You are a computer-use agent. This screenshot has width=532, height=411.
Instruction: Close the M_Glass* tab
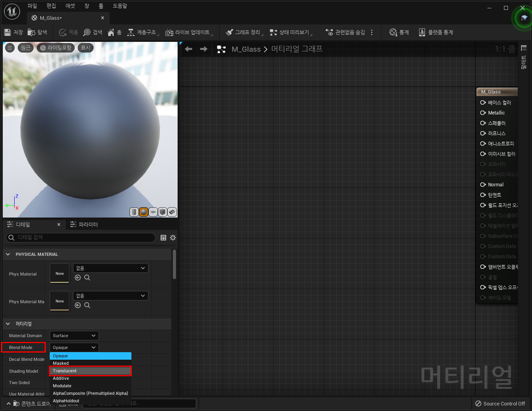tap(103, 18)
